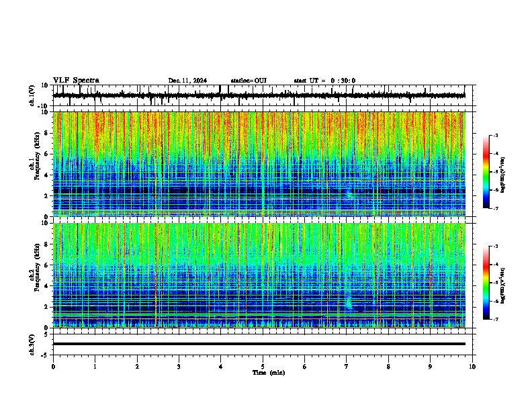The width and height of the screenshot is (532, 411).
Task: Click the ch.2 "Frequency (kHz)" axis label
Action: pyautogui.click(x=37, y=267)
